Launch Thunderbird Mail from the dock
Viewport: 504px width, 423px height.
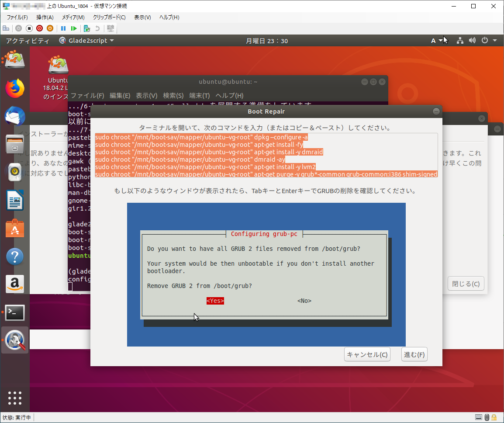click(x=14, y=116)
